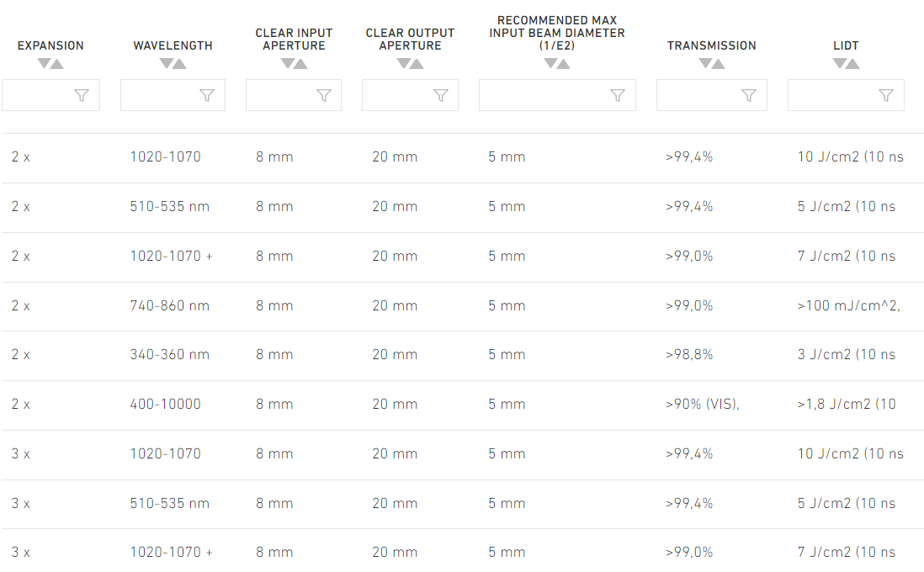
Task: Sort LIDT column ascending with up triangle
Action: (x=852, y=64)
